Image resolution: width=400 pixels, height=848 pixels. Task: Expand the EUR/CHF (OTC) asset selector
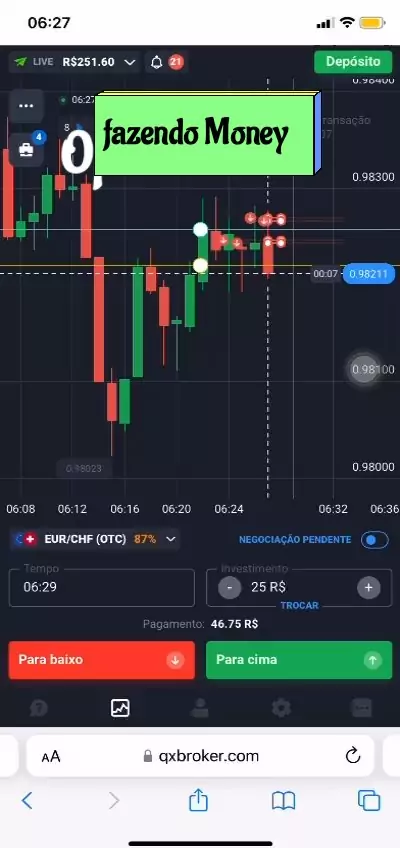pyautogui.click(x=95, y=539)
